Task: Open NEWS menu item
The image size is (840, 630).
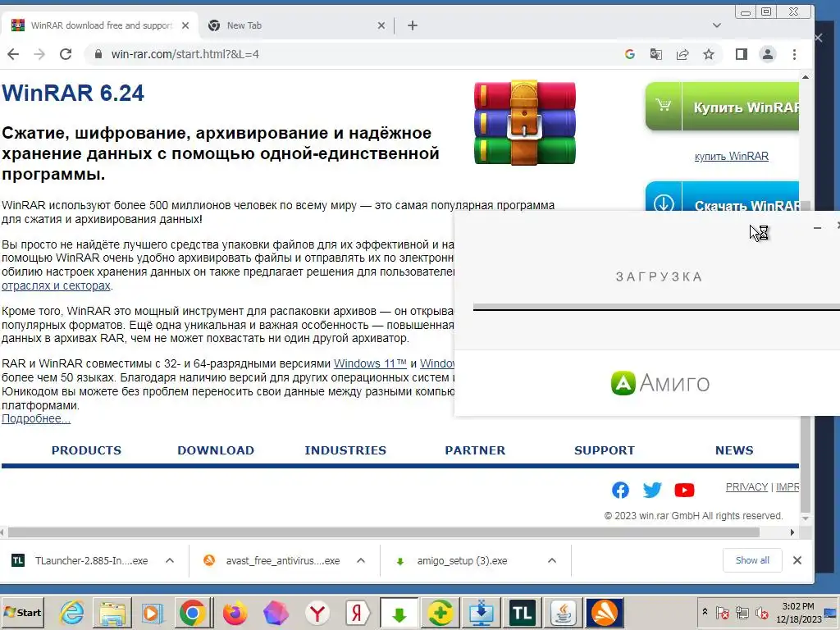Action: coord(734,450)
